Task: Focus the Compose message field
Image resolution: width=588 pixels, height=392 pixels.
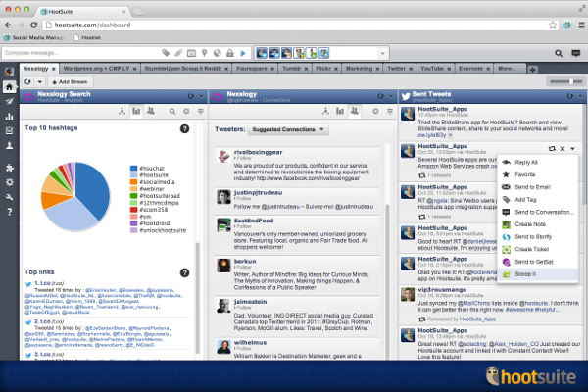Action: click(x=80, y=53)
